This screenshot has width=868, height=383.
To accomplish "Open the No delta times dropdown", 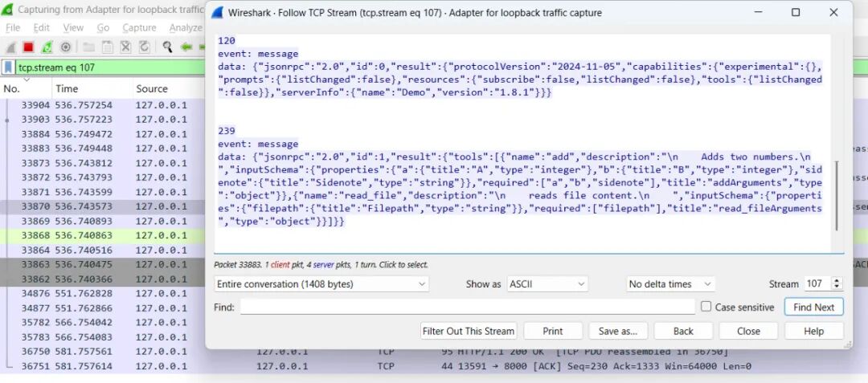I will [x=670, y=284].
